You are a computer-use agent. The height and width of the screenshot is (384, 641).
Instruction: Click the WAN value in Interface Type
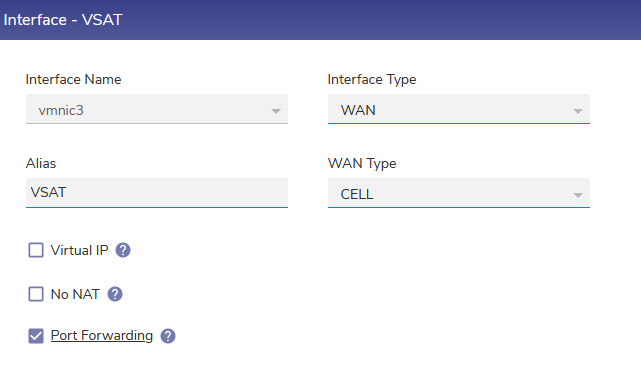(358, 110)
